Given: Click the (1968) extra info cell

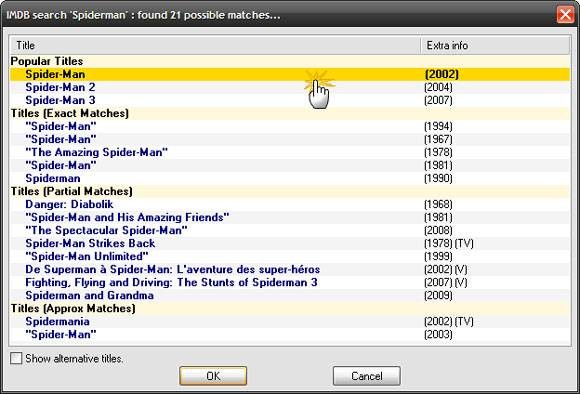Looking at the screenshot, I should (x=438, y=204).
